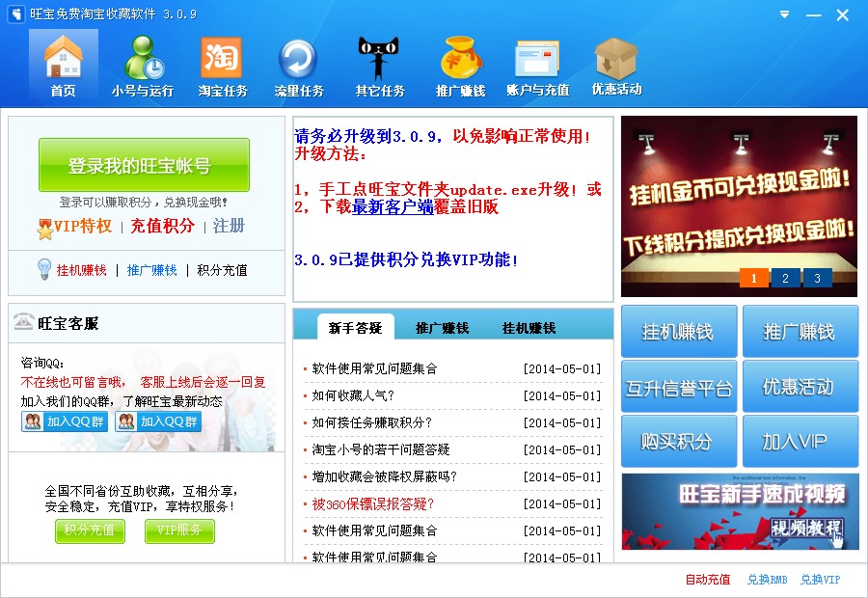The width and height of the screenshot is (868, 598).
Task: Click the 兑换RMB link in status bar
Action: click(x=767, y=580)
